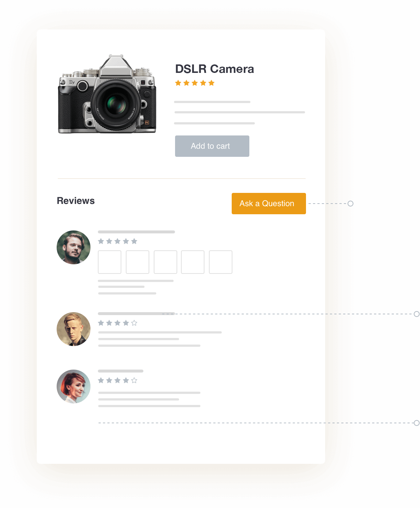420x508 pixels.
Task: Click the callout circle at second review line
Action: (x=417, y=314)
